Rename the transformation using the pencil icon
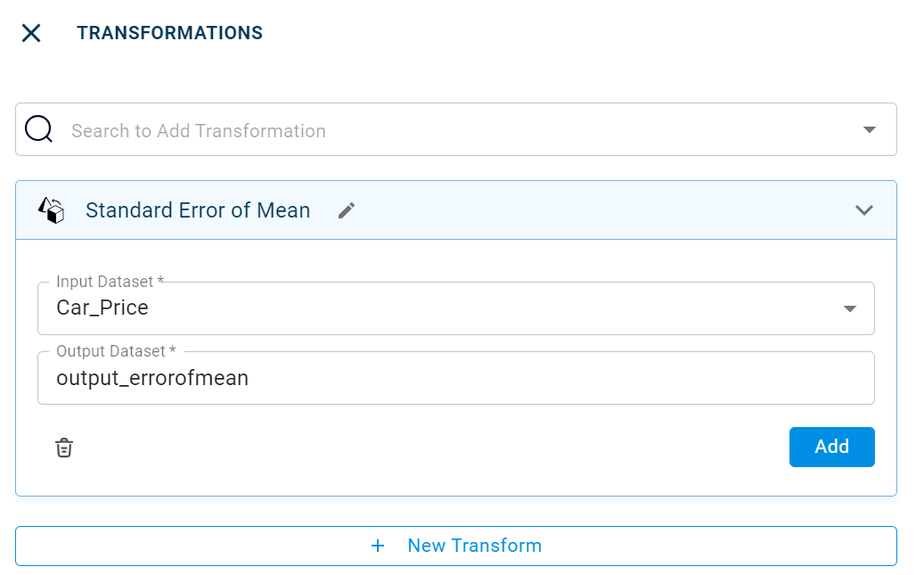 (347, 210)
